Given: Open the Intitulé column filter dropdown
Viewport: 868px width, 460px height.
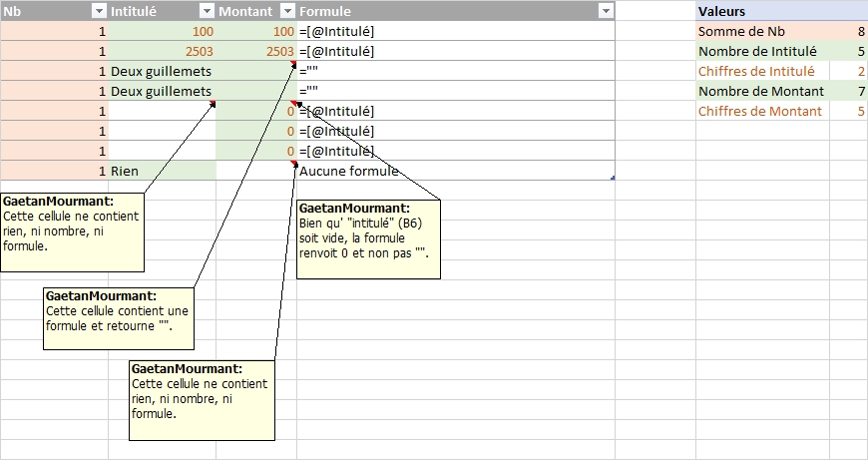Looking at the screenshot, I should (207, 11).
